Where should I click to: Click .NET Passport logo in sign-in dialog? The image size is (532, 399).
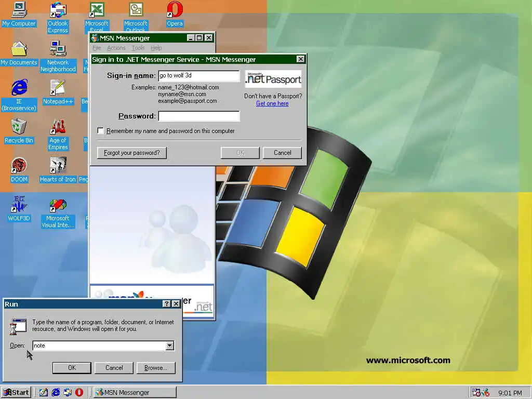(x=273, y=79)
